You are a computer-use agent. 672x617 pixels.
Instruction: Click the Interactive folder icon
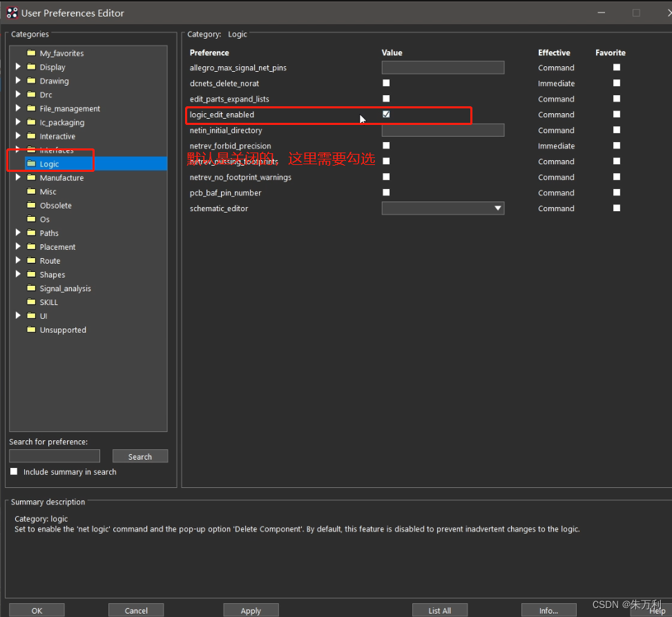pos(31,136)
